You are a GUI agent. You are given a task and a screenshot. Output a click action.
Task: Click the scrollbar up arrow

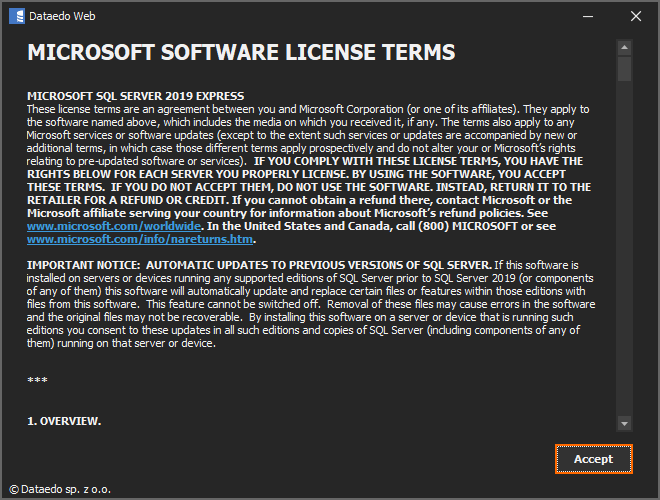point(624,46)
